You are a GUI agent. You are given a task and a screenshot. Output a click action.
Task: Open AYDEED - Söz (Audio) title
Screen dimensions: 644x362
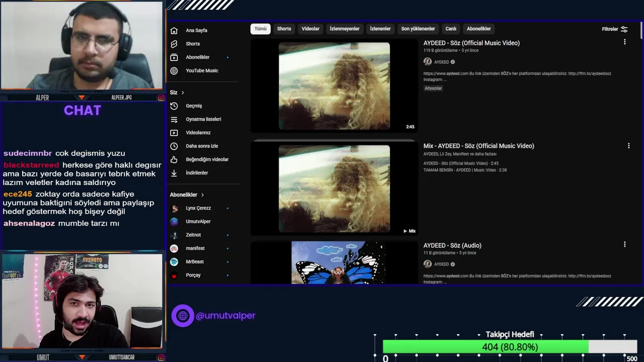[x=452, y=245]
